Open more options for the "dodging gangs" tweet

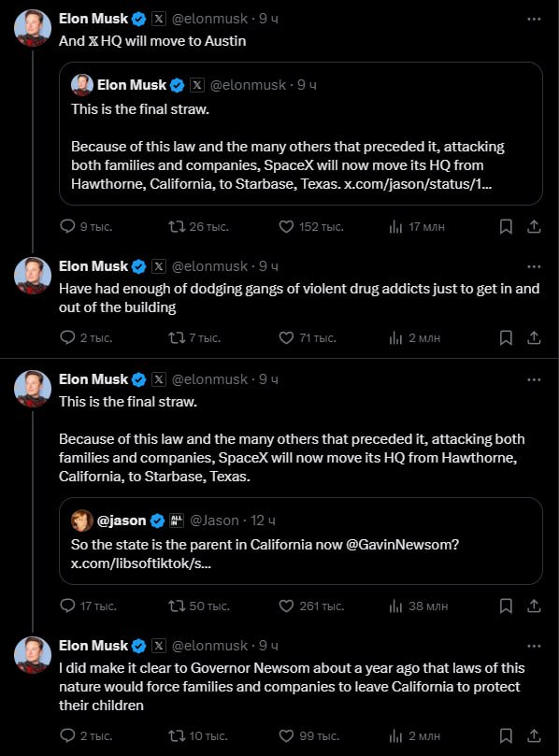[534, 266]
